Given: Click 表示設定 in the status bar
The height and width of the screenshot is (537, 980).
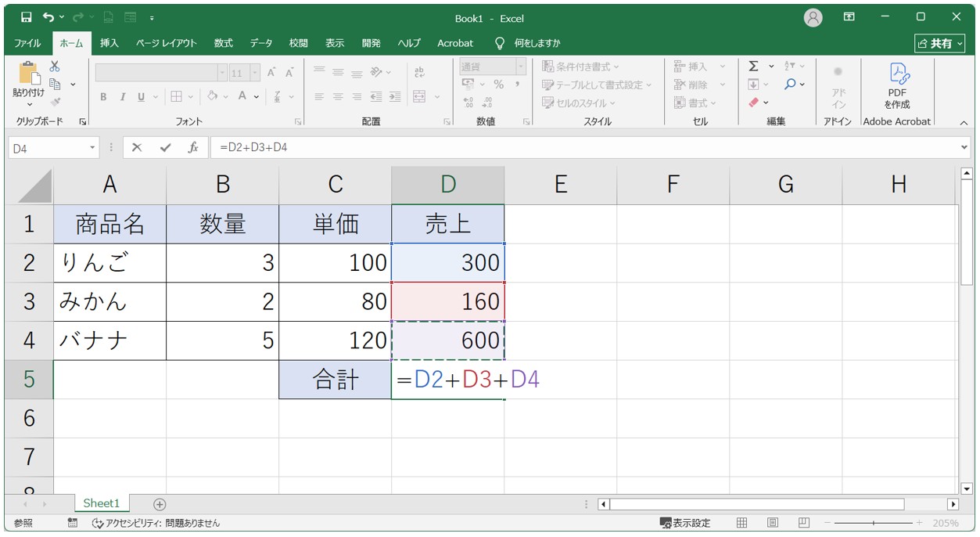Looking at the screenshot, I should (685, 523).
